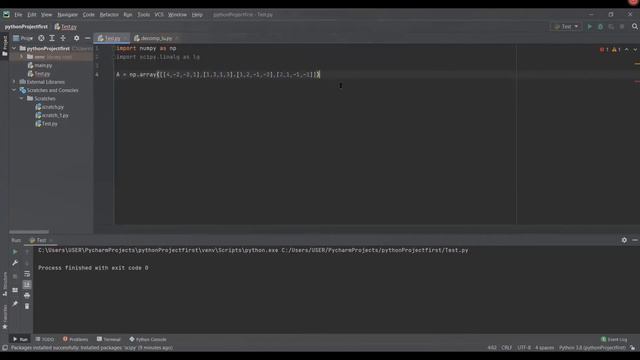
Task: Click code line with np.array definition
Action: point(218,75)
